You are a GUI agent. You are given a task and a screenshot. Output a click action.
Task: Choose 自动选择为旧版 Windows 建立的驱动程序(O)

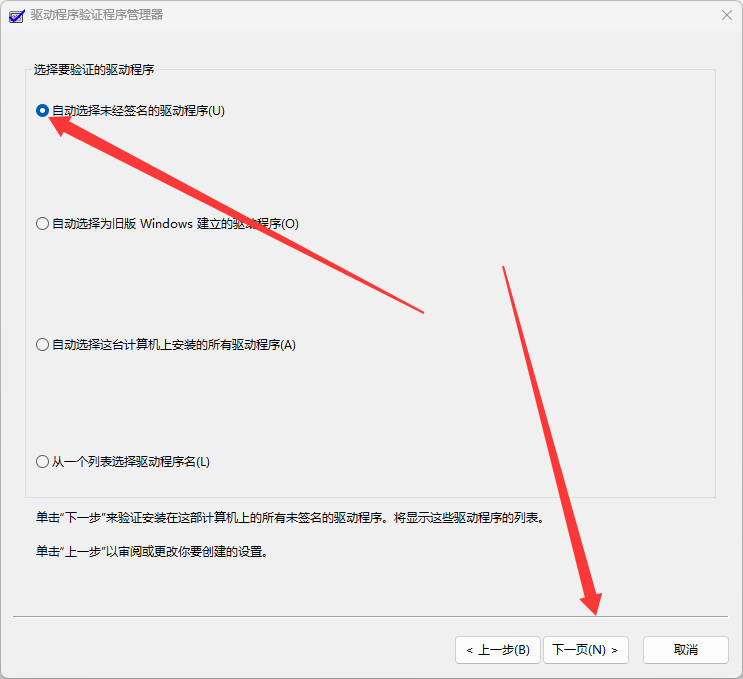click(167, 224)
